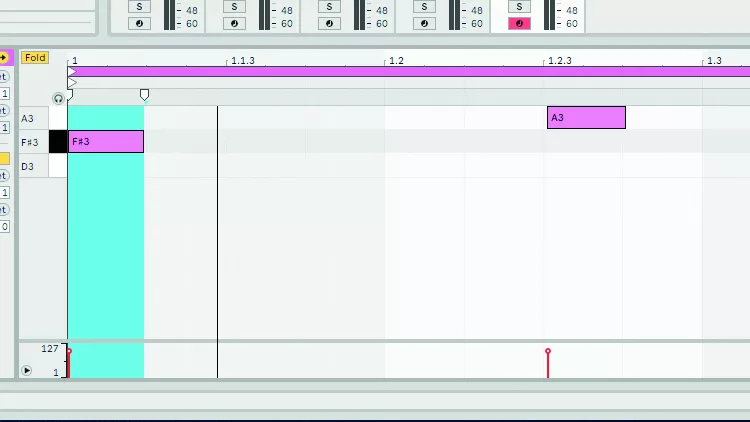Click the pink loop brace bar

(x=400, y=72)
